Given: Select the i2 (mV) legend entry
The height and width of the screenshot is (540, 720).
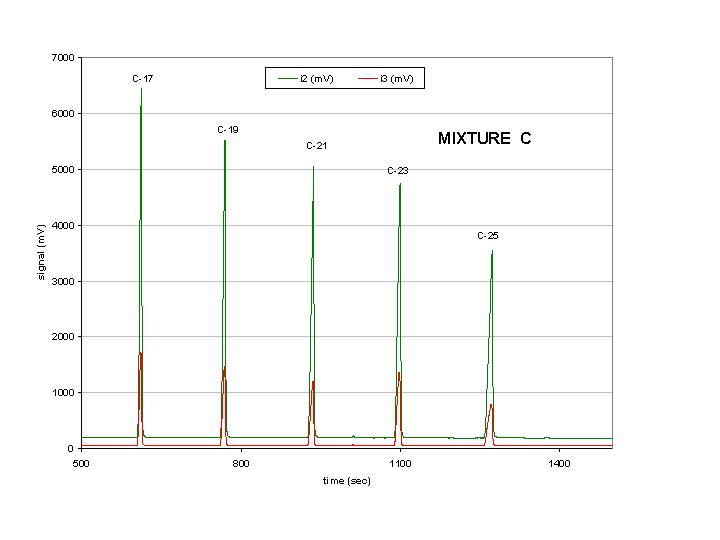Looking at the screenshot, I should click(x=306, y=79).
